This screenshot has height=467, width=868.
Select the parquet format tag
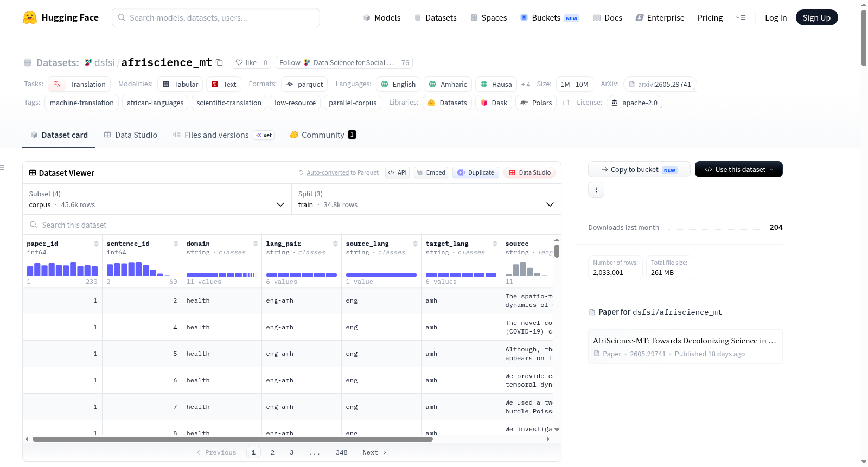(304, 84)
